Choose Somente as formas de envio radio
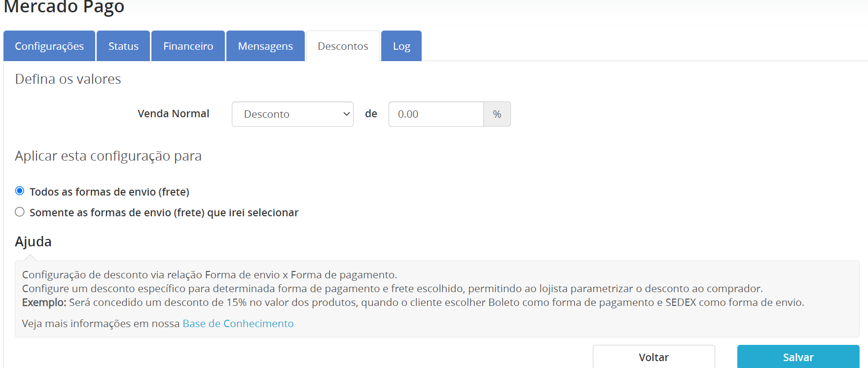This screenshot has width=868, height=368. point(20,212)
